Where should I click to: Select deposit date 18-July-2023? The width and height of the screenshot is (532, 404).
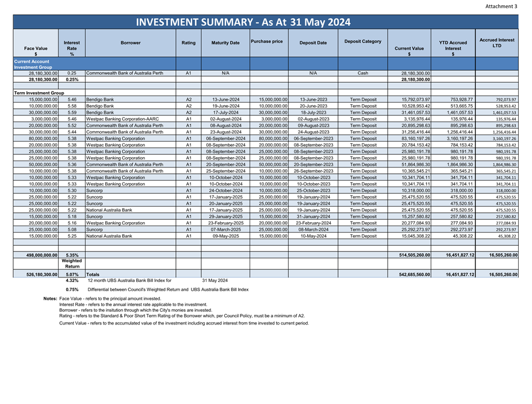click(x=313, y=112)
